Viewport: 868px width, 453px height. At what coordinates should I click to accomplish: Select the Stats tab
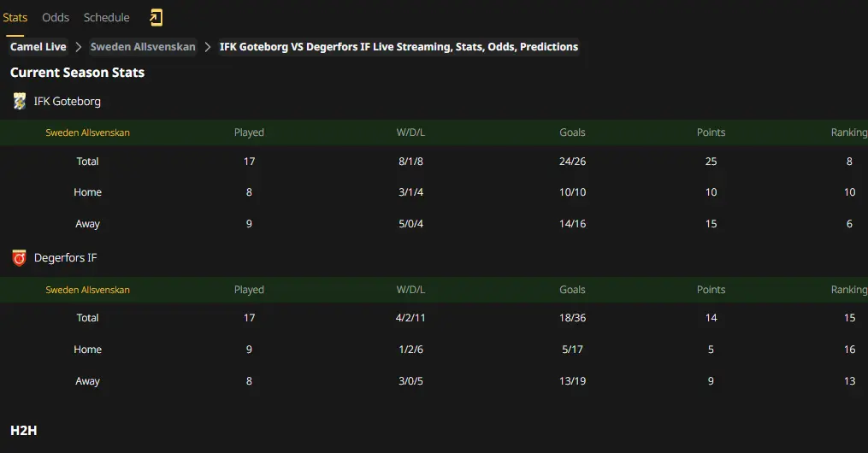[x=15, y=18]
